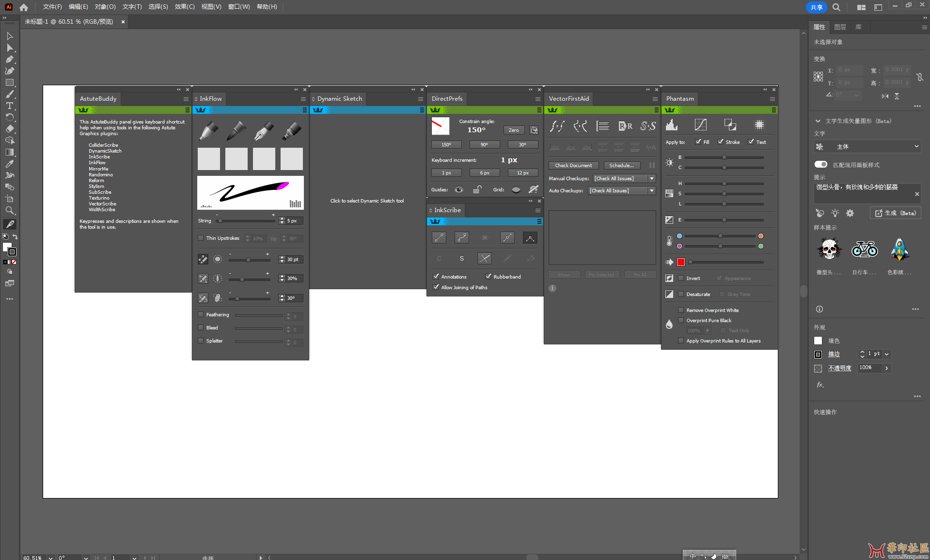This screenshot has height=560, width=930.
Task: Click the Phantasm halftone icon
Action: click(x=759, y=125)
